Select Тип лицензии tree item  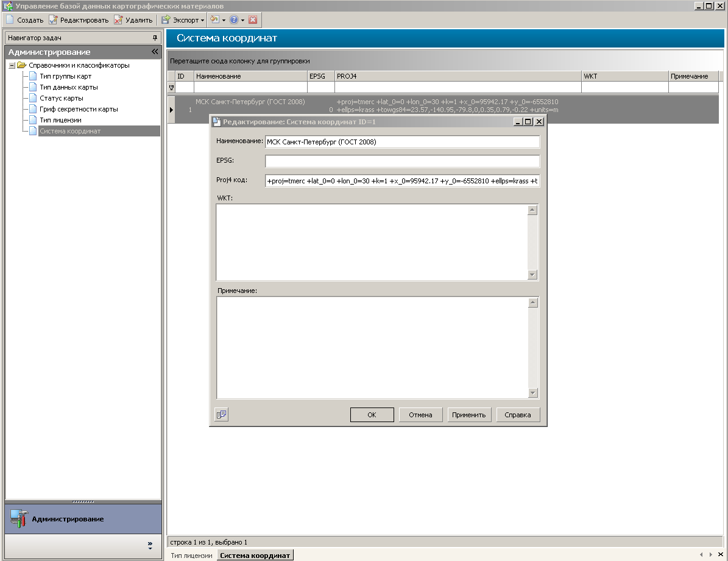(60, 120)
